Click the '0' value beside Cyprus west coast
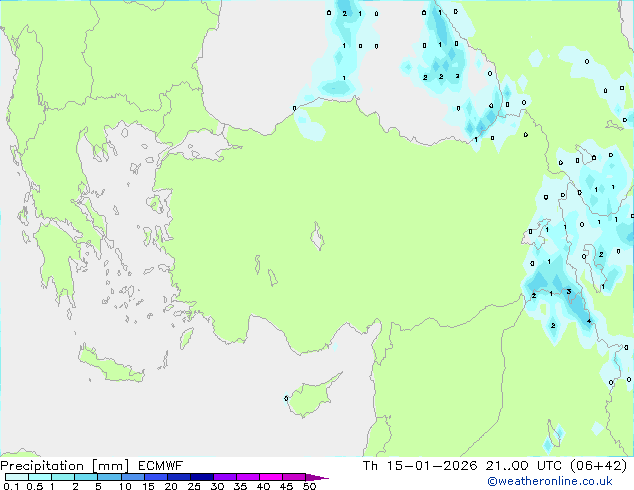Screen dimensions: 634x490 [x=286, y=398]
